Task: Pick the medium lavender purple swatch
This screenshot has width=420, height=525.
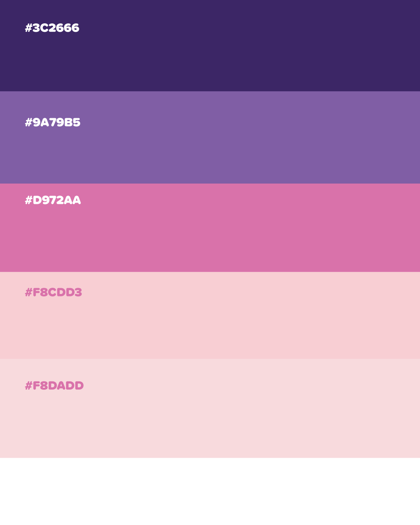Action: (x=210, y=137)
